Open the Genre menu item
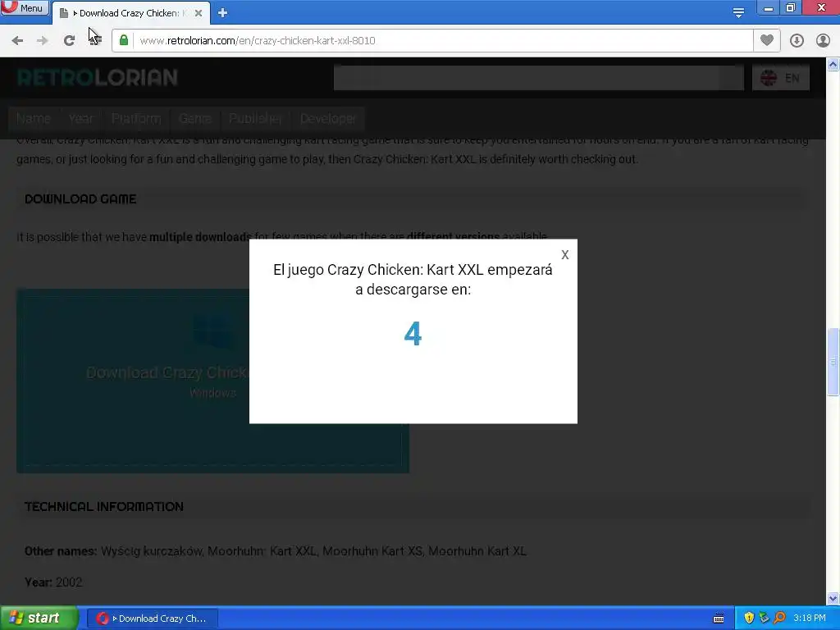 [x=195, y=118]
